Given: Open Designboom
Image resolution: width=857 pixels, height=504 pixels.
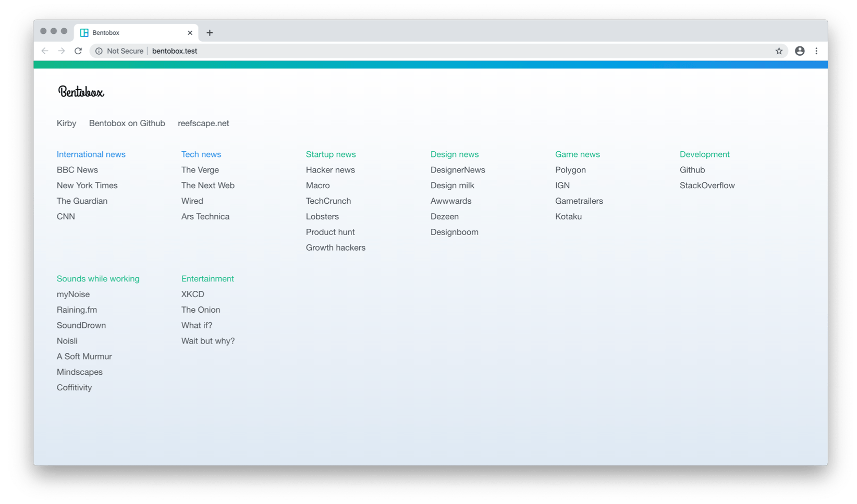Looking at the screenshot, I should pyautogui.click(x=455, y=232).
